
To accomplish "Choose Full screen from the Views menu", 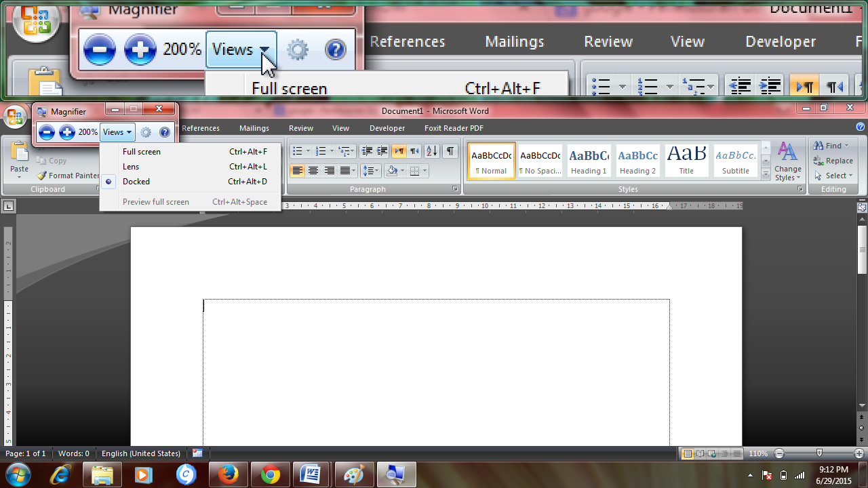I will click(x=141, y=151).
